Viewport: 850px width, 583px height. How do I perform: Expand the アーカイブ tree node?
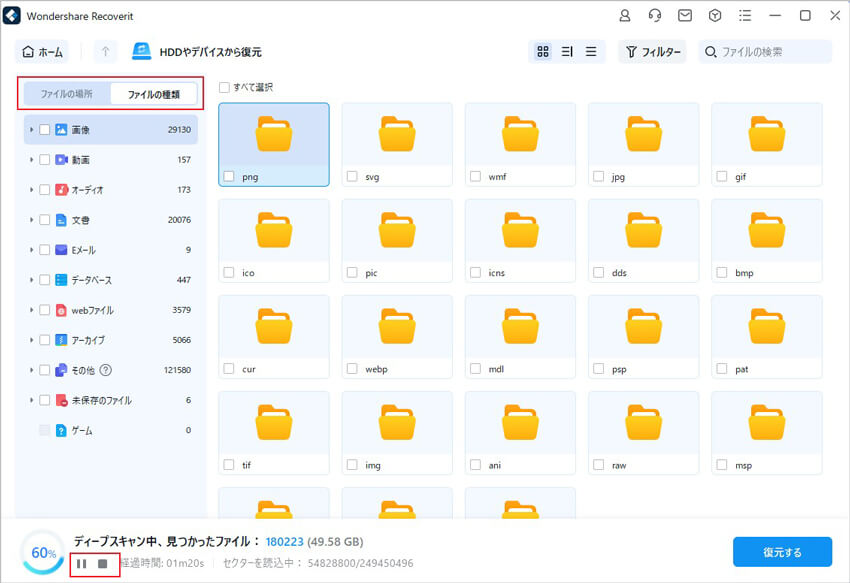[31, 340]
